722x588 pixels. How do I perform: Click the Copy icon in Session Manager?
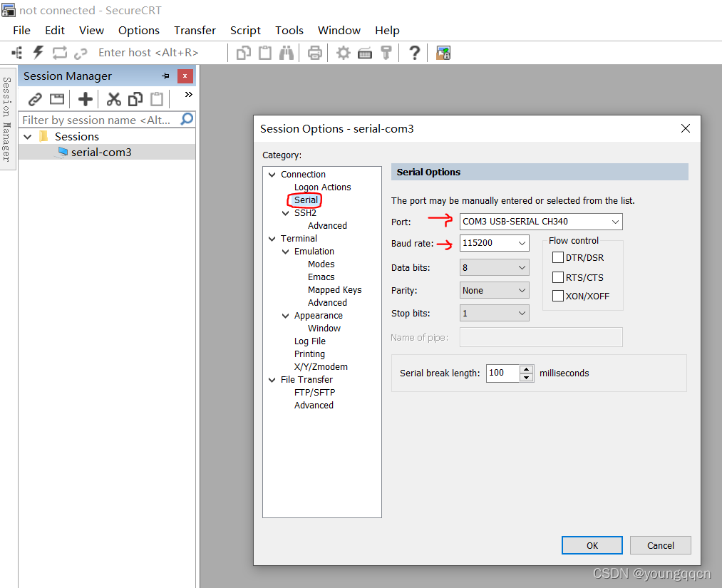(x=135, y=99)
